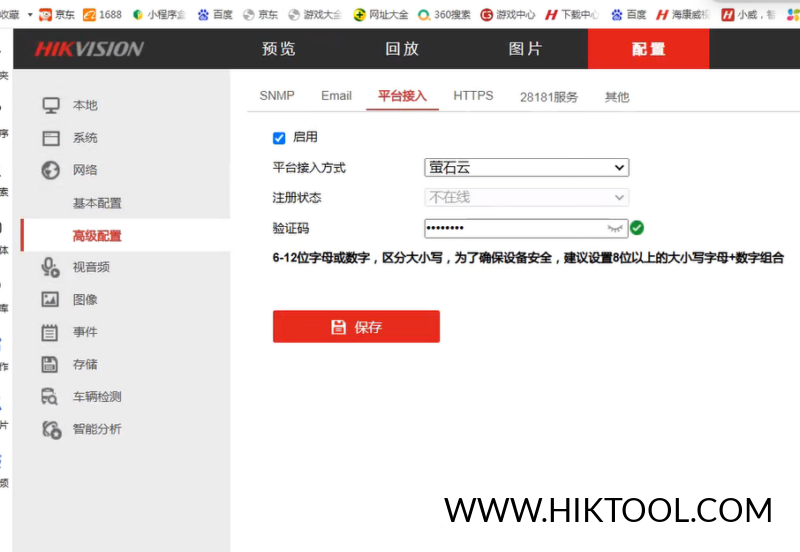Image resolution: width=800 pixels, height=552 pixels.
Task: Expand the 收藏 bookmarks arrow
Action: click(30, 14)
